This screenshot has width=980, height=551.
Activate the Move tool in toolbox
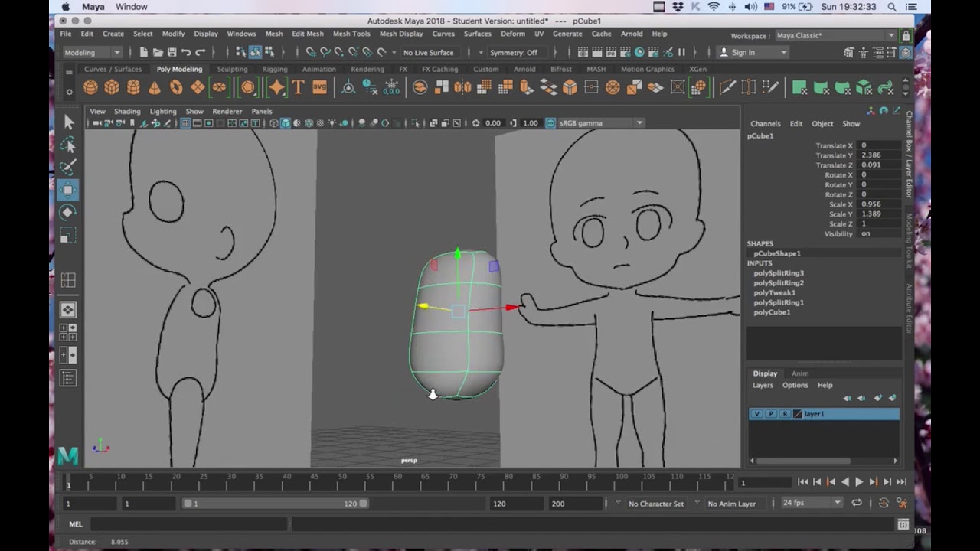coord(68,190)
